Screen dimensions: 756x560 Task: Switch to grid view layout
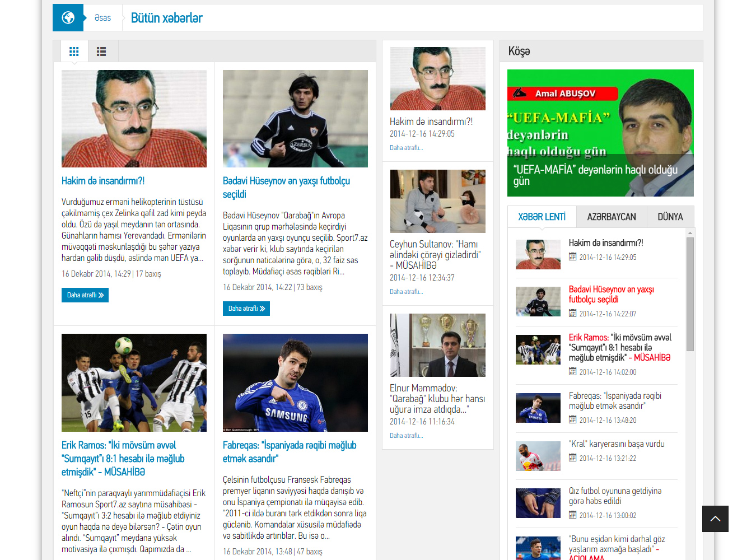tap(74, 52)
